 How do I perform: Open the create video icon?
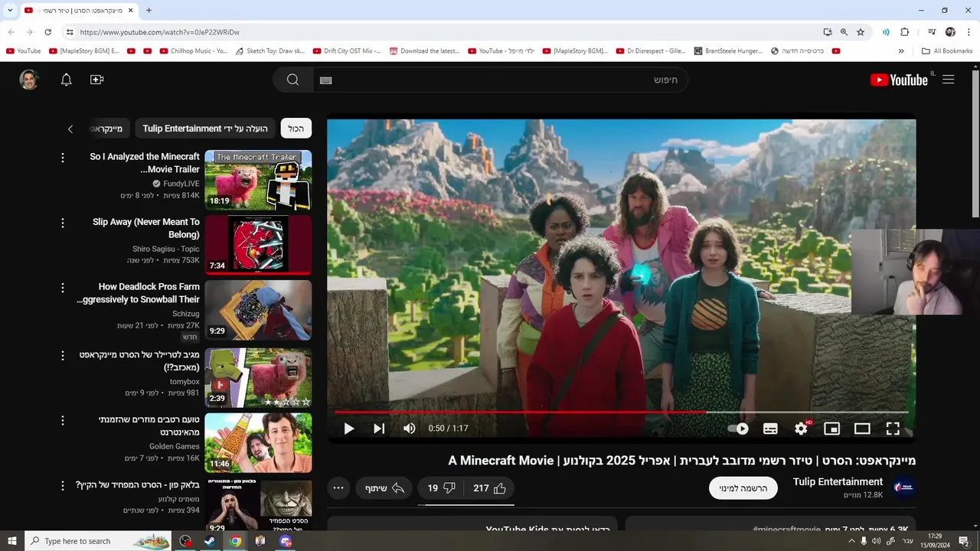tap(96, 80)
